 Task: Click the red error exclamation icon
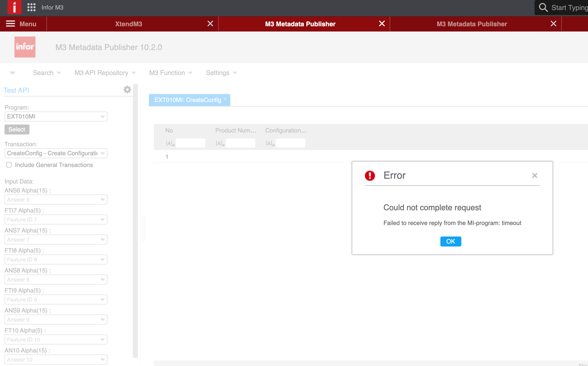pyautogui.click(x=370, y=175)
